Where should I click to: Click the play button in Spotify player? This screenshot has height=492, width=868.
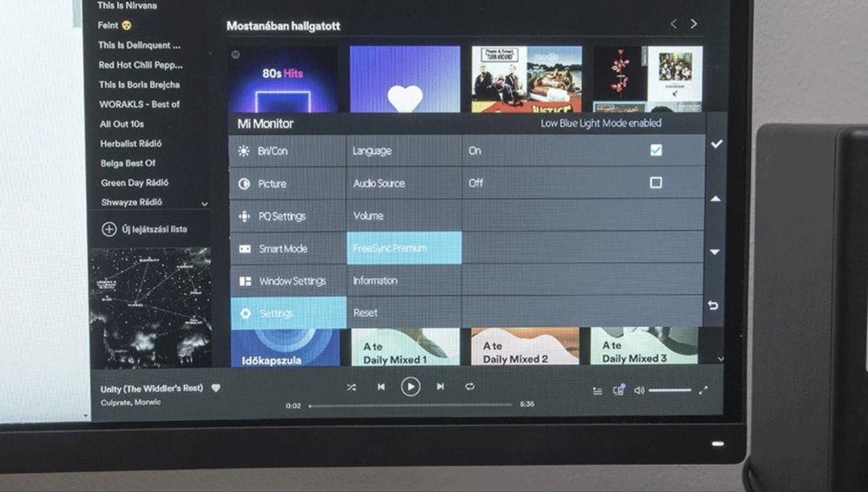coord(411,386)
